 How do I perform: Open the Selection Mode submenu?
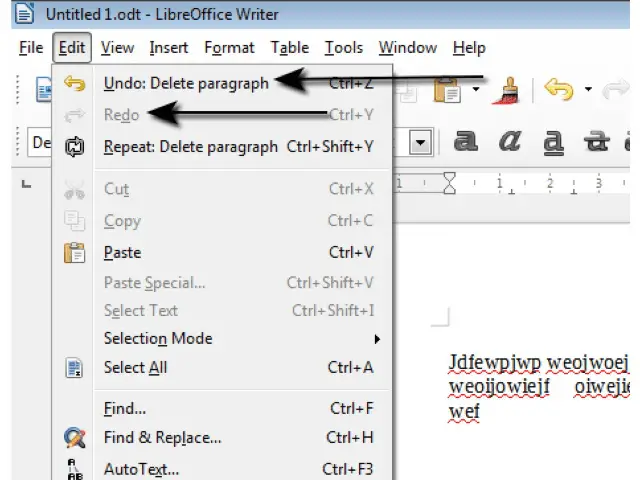222,338
